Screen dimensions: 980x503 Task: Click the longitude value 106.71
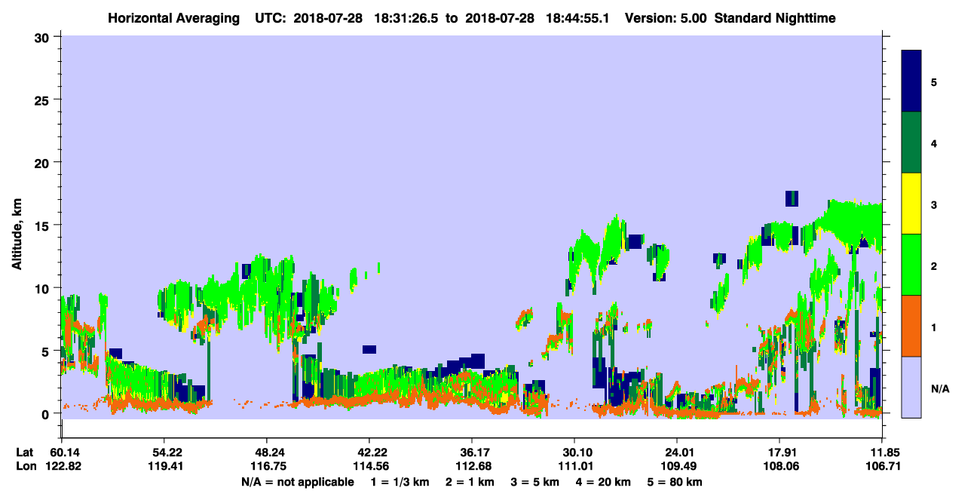click(x=883, y=466)
